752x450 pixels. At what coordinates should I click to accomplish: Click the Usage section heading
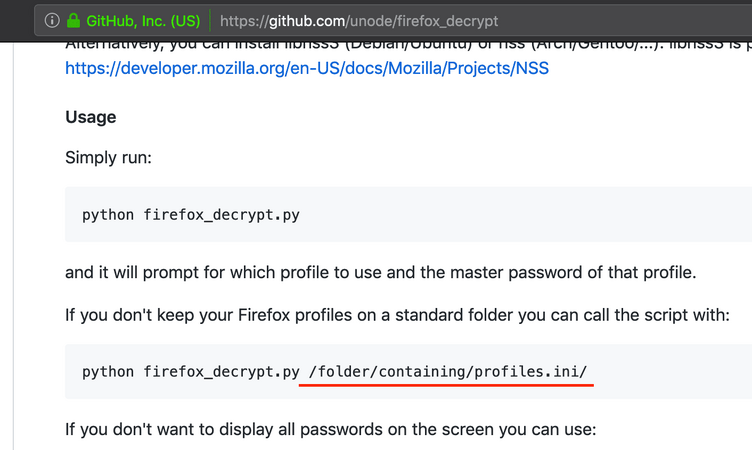(x=91, y=117)
